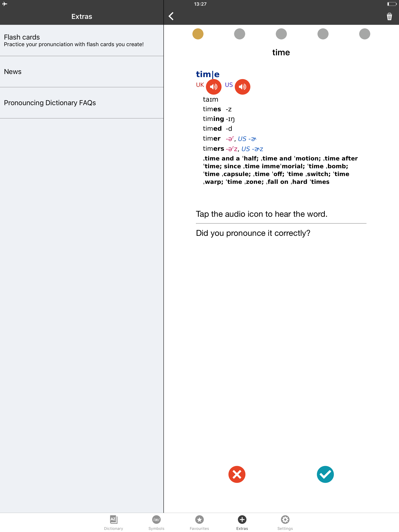Select the Extras tab
399x532 pixels.
[x=242, y=522]
